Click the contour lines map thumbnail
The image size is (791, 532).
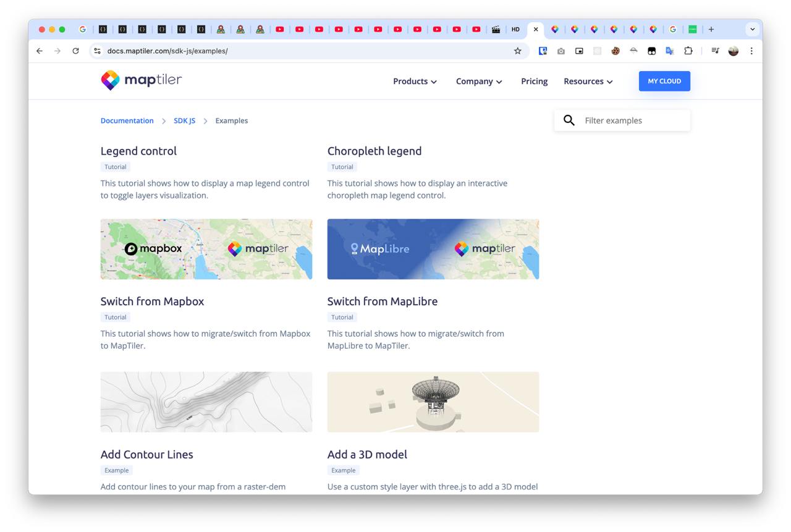click(x=206, y=402)
